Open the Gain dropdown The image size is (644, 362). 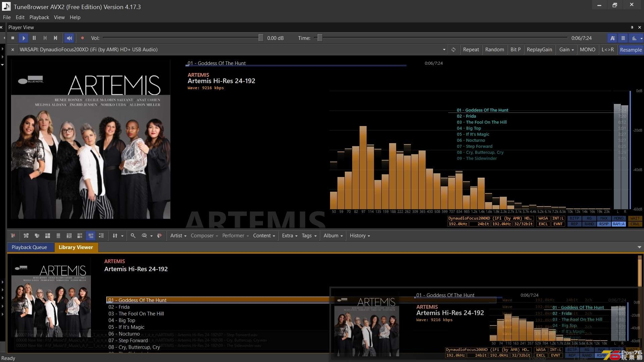tap(567, 50)
